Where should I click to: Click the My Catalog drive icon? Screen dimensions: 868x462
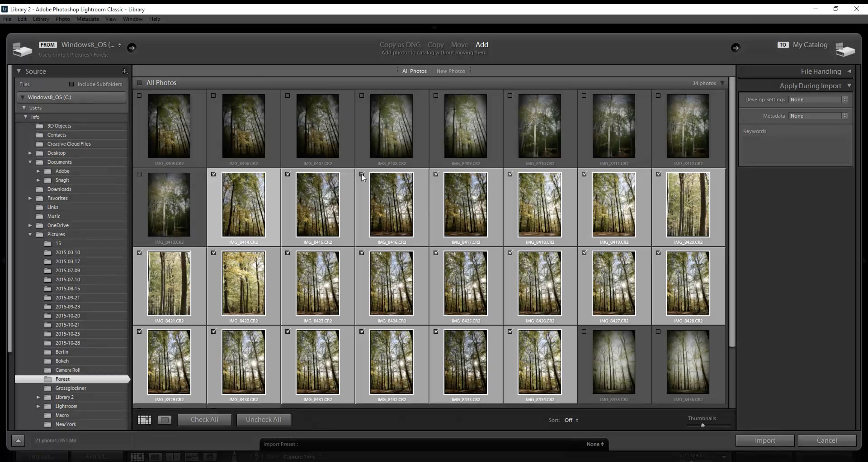click(845, 49)
